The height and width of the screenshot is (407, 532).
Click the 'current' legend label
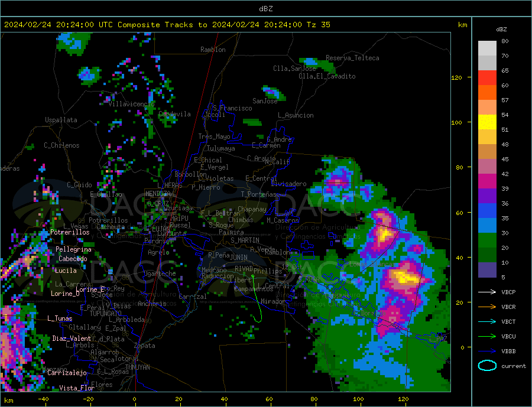pyautogui.click(x=513, y=366)
